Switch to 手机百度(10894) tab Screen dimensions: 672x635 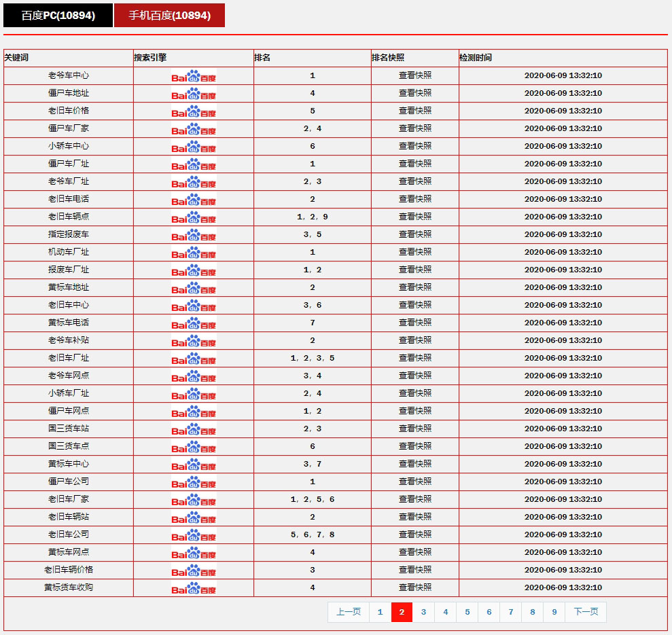(169, 15)
